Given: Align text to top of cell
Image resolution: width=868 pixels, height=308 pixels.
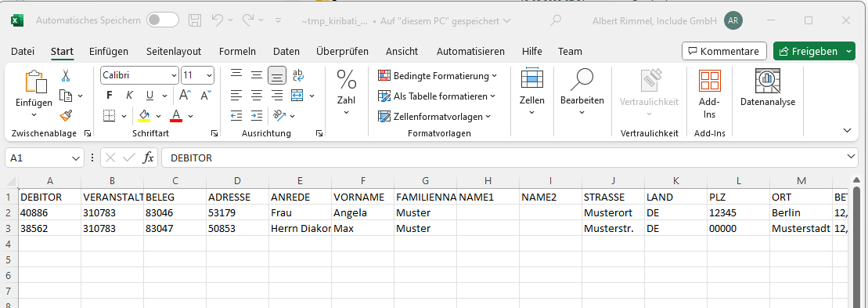Looking at the screenshot, I should click(236, 74).
